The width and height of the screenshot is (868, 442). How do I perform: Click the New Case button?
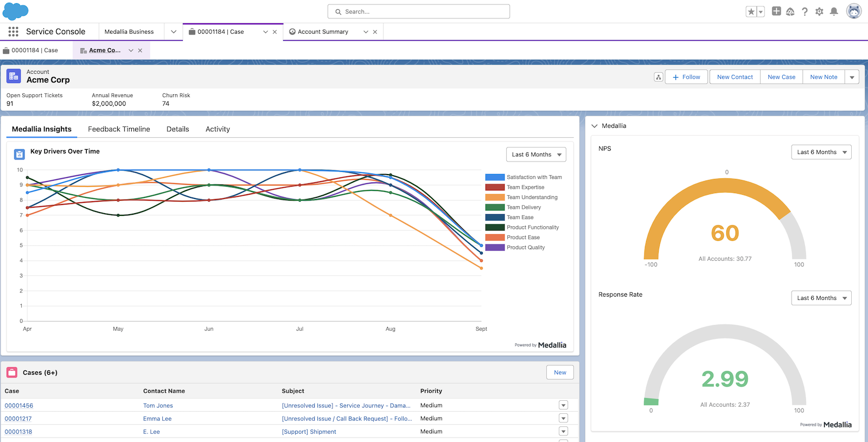tap(781, 77)
